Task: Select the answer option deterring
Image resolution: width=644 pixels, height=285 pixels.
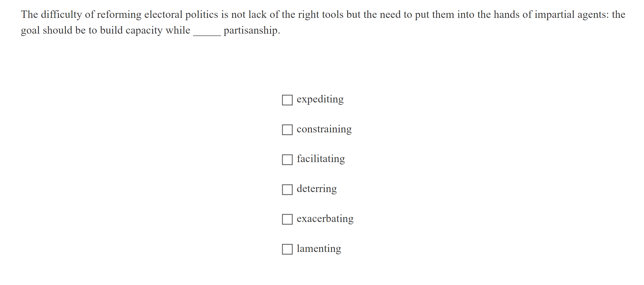Action: click(287, 189)
